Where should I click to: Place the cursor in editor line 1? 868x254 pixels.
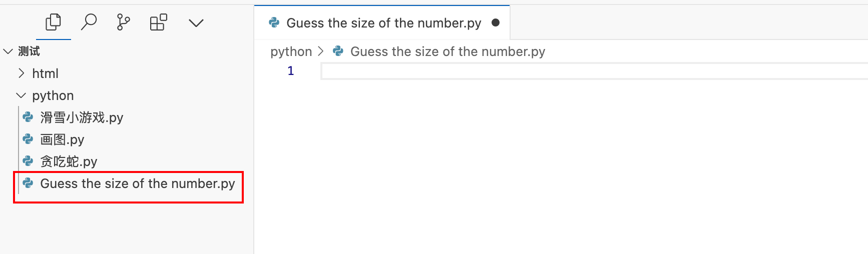(x=501, y=71)
